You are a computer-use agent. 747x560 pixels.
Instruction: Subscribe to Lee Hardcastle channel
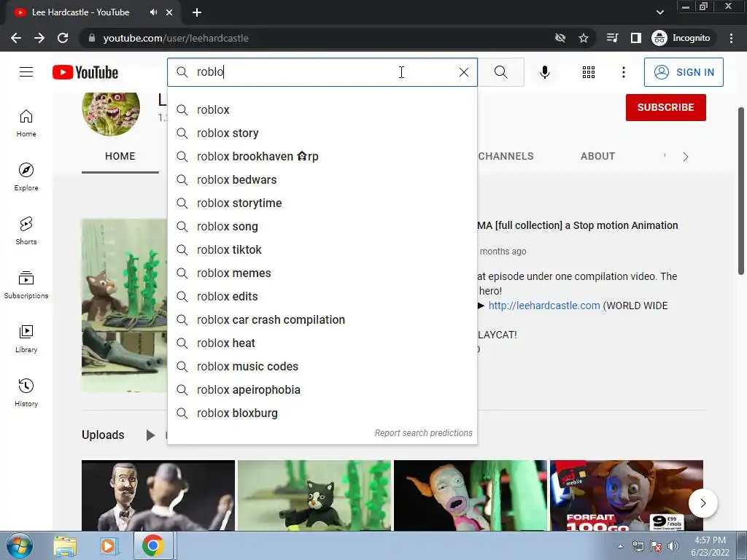tap(665, 107)
